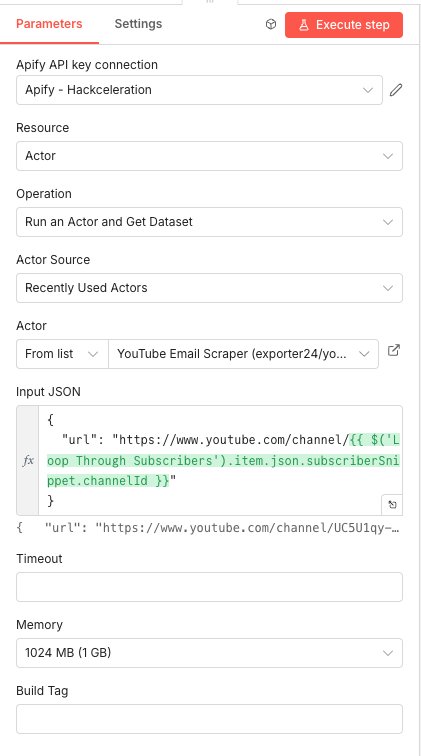Select the Parameters tab

(49, 24)
